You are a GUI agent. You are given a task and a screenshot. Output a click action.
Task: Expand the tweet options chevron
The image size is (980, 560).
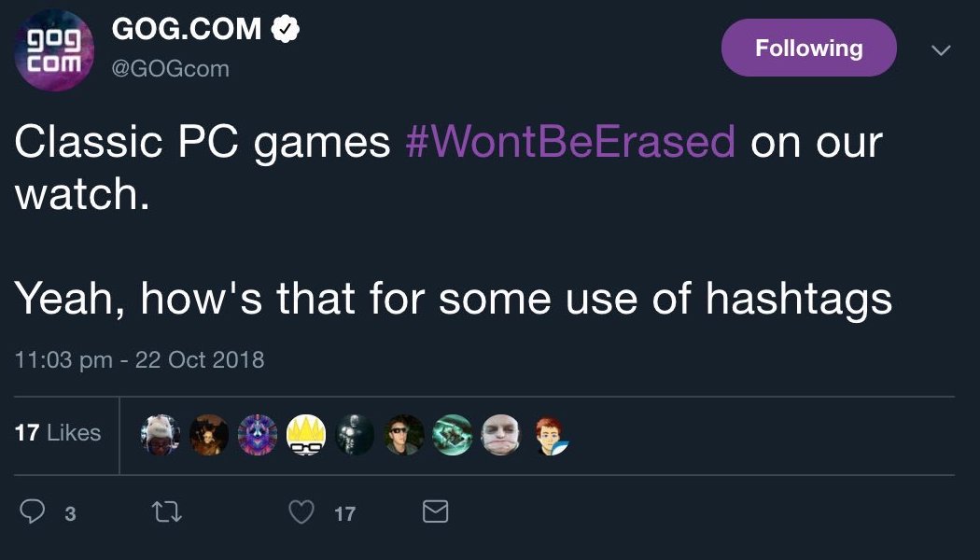[x=942, y=49]
